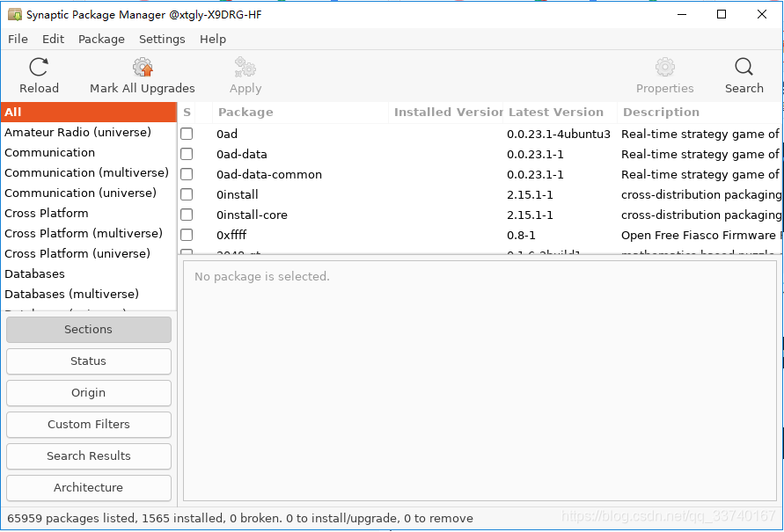This screenshot has height=532, width=784.
Task: Select the plain Communication section
Action: [x=89, y=152]
